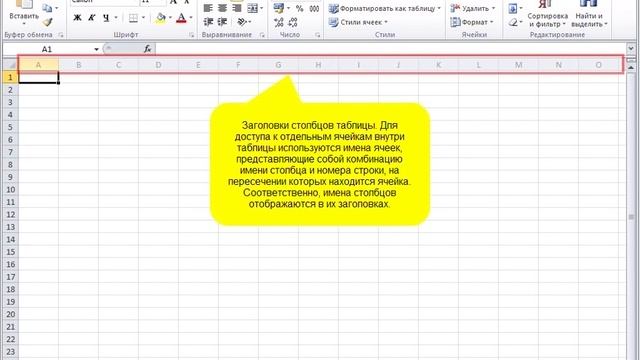The width and height of the screenshot is (640, 360).
Task: Click the Вставить paste button
Action: click(24, 12)
